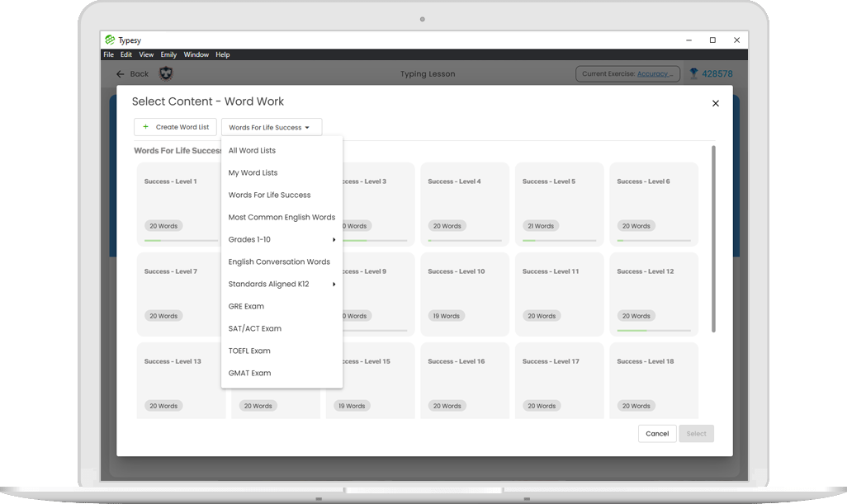This screenshot has height=504, width=847.
Task: Expand the Grades 1-10 submenu arrow
Action: (334, 239)
